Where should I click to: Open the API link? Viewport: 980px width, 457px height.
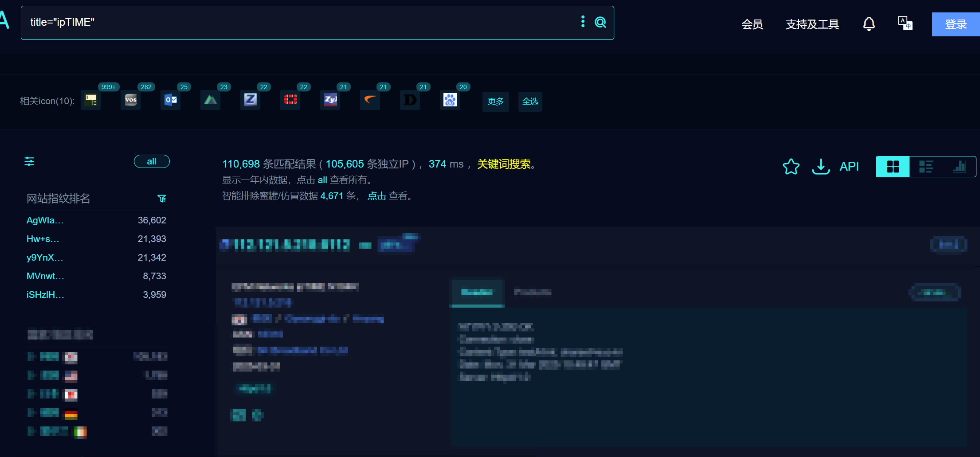coord(849,167)
